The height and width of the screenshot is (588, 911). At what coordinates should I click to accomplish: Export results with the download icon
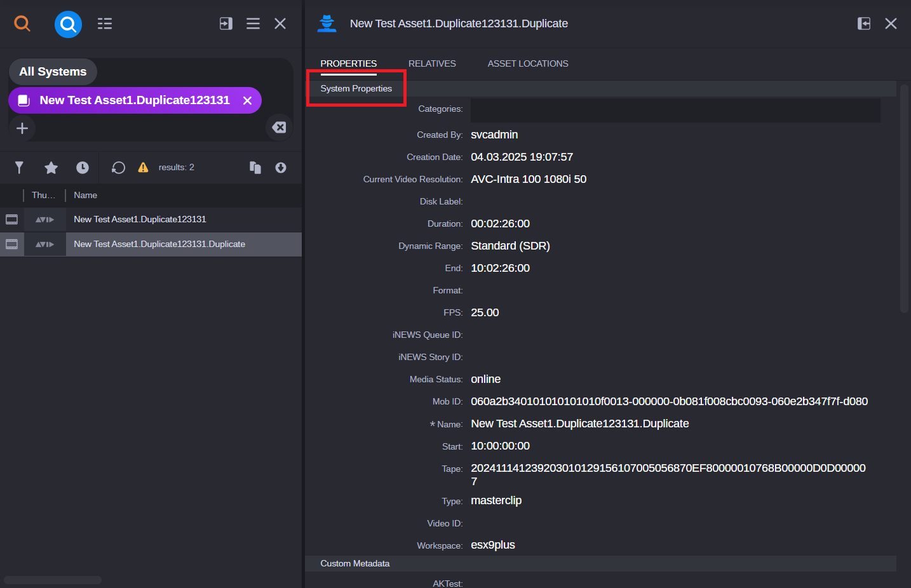280,167
